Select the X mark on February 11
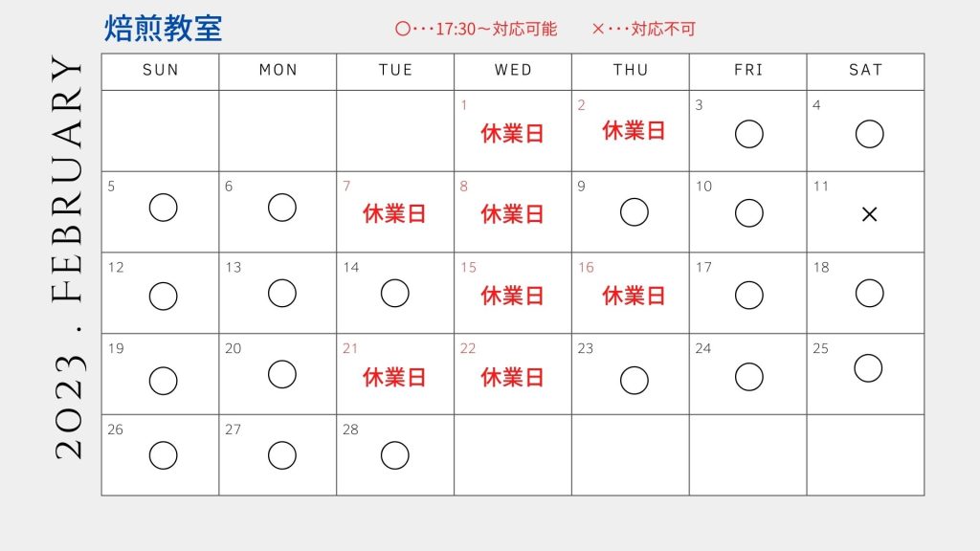980x551 pixels. [869, 214]
